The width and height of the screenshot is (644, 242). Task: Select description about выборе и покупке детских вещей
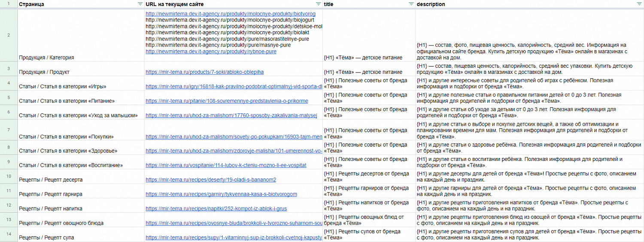[x=530, y=130]
